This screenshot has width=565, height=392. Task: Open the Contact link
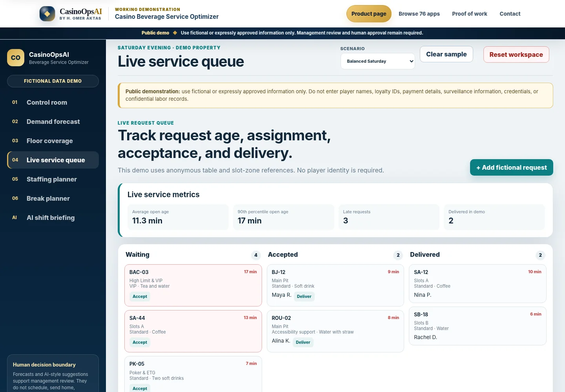tap(510, 14)
